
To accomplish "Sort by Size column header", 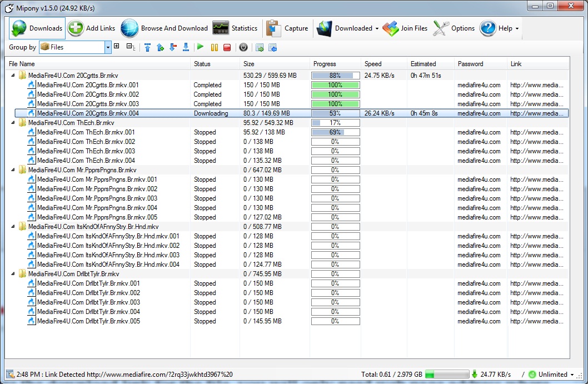I will (x=275, y=64).
